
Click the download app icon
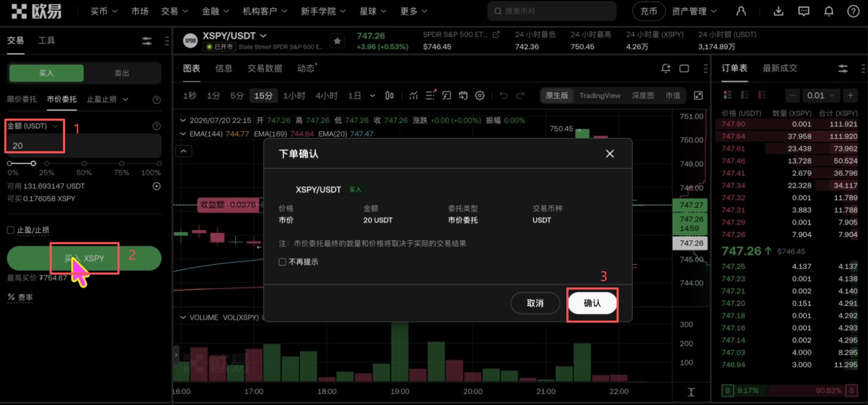tap(778, 11)
